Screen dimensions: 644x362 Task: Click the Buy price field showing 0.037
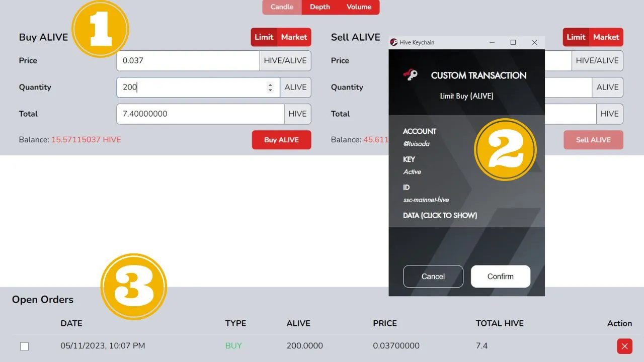click(x=188, y=61)
